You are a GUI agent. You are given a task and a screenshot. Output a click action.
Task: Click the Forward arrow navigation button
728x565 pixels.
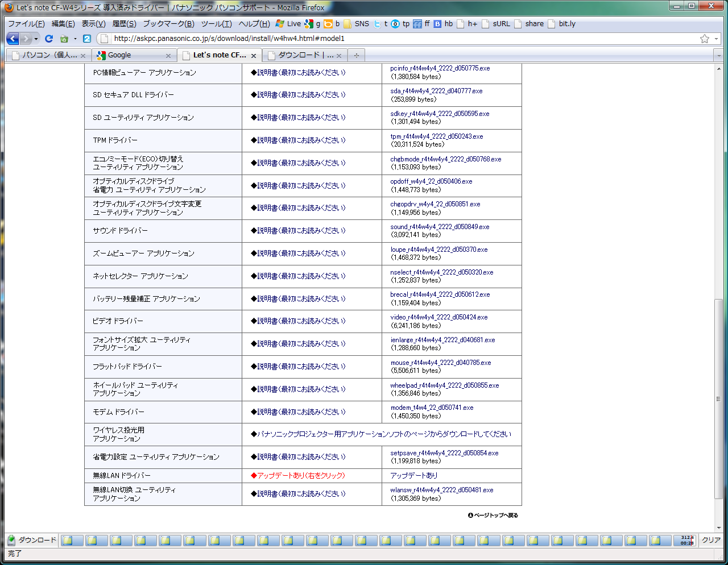coord(26,39)
